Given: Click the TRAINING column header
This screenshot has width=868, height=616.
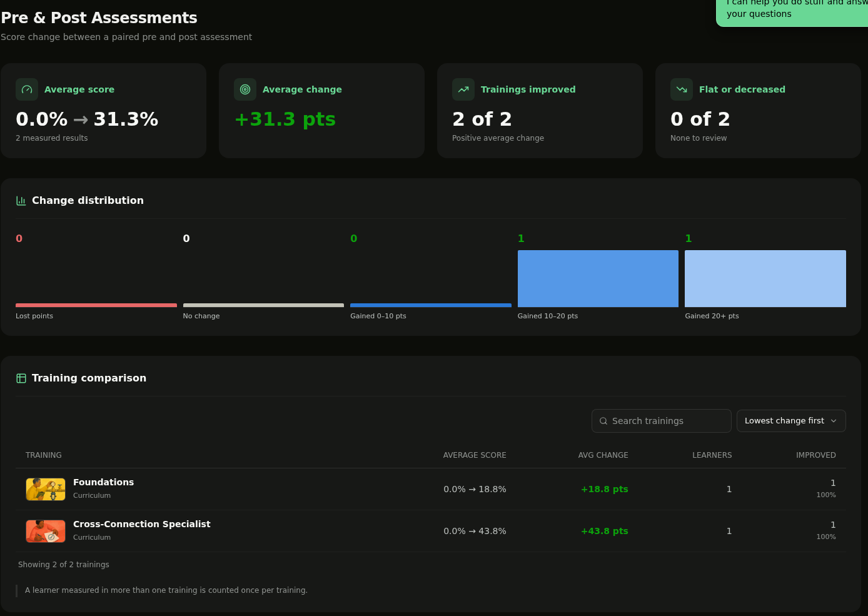Looking at the screenshot, I should coord(44,455).
